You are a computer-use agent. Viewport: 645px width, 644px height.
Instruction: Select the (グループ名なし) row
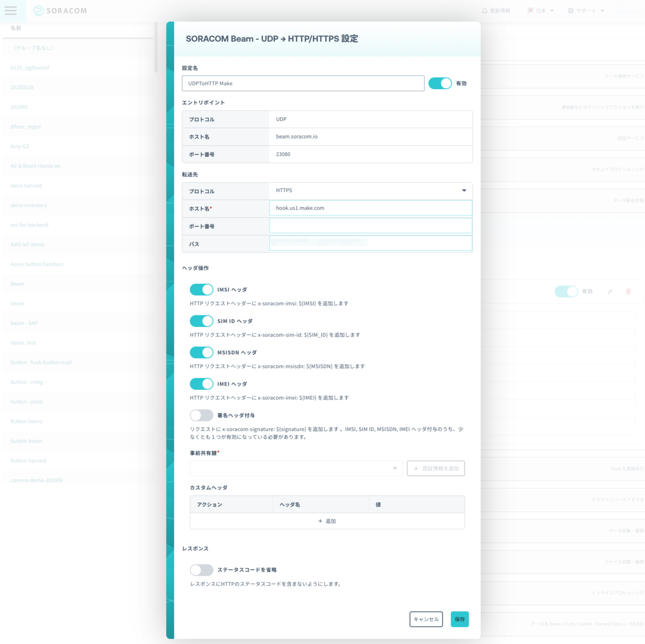tap(78, 48)
